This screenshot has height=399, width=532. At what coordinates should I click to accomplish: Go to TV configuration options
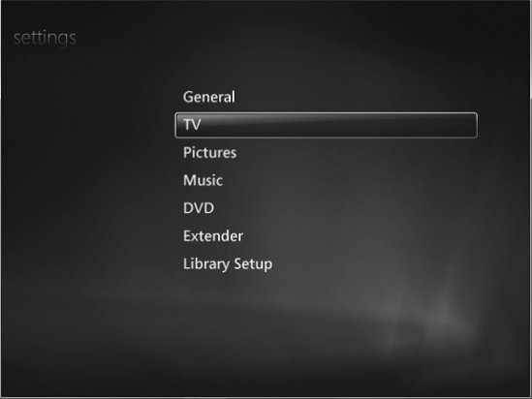326,125
